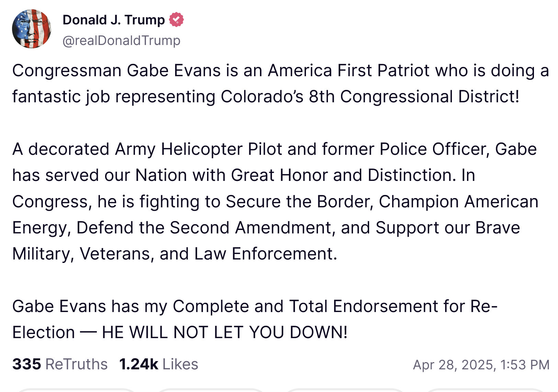The width and height of the screenshot is (558, 392).
Task: Click the "HE WILL NOT LET YOU DOWN!" text
Action: tap(225, 332)
